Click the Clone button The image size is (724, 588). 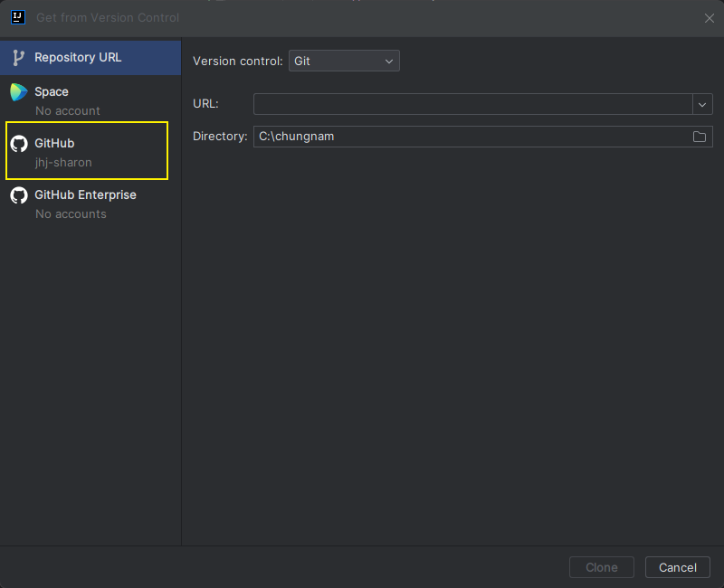(x=602, y=567)
